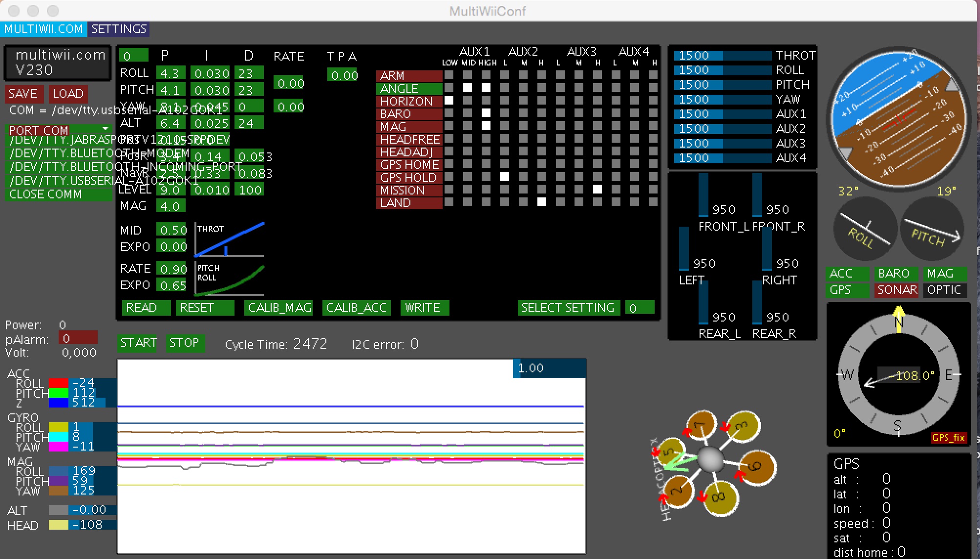Click the YAW channel slider bar
980x559 pixels.
tap(723, 99)
